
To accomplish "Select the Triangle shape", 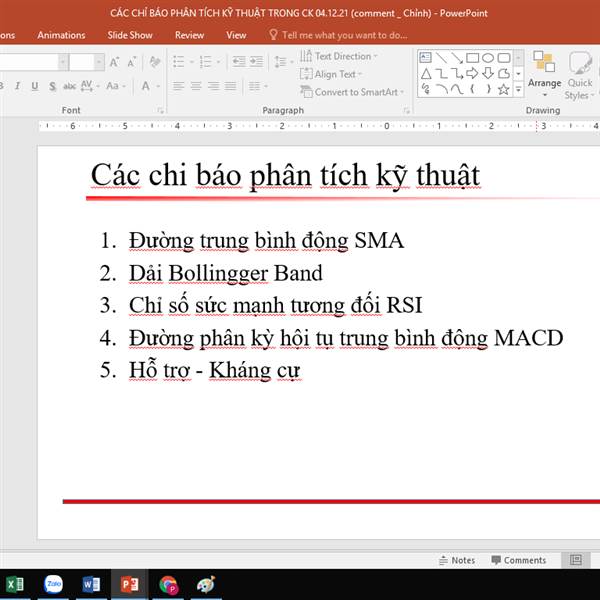I will click(426, 73).
